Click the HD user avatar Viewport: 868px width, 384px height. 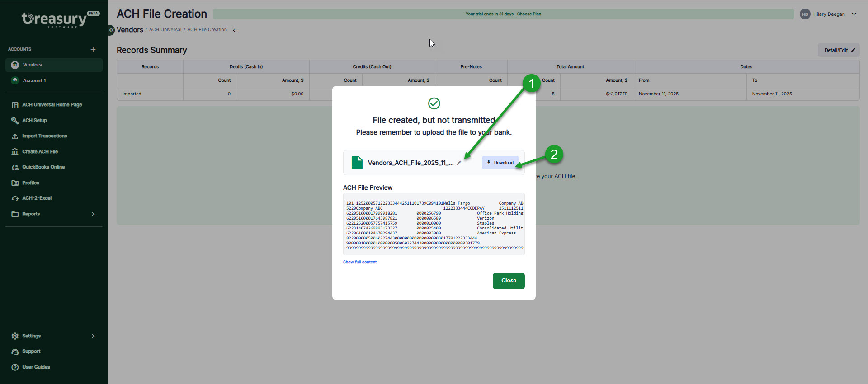805,14
